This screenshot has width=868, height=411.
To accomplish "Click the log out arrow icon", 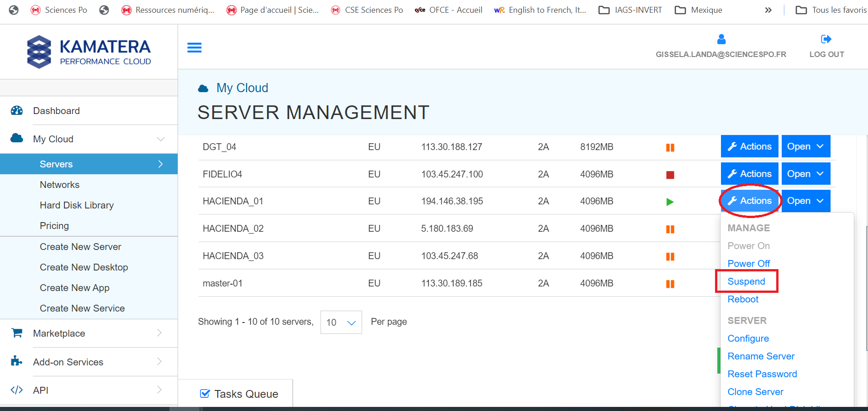I will click(x=826, y=39).
